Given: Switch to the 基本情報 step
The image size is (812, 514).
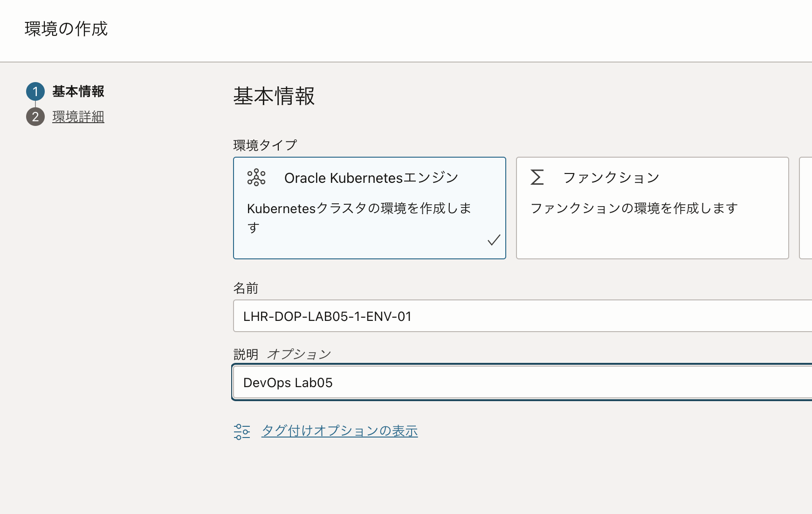Looking at the screenshot, I should tap(77, 91).
